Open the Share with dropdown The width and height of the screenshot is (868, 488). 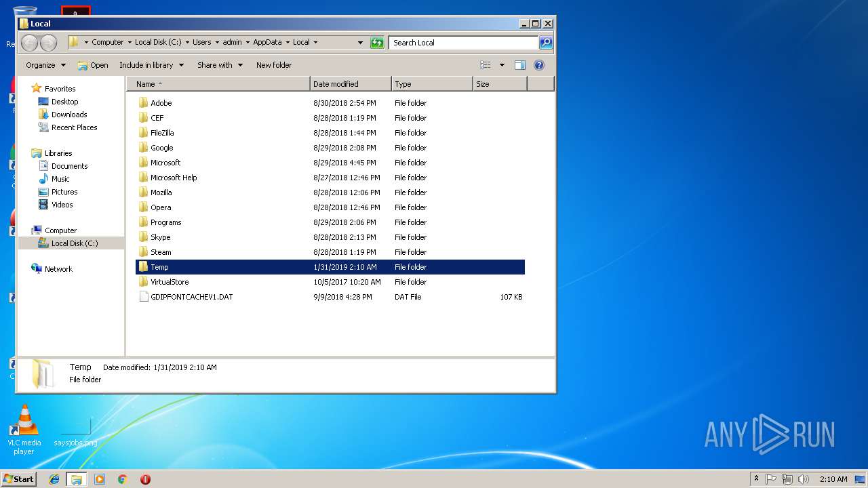tap(220, 65)
